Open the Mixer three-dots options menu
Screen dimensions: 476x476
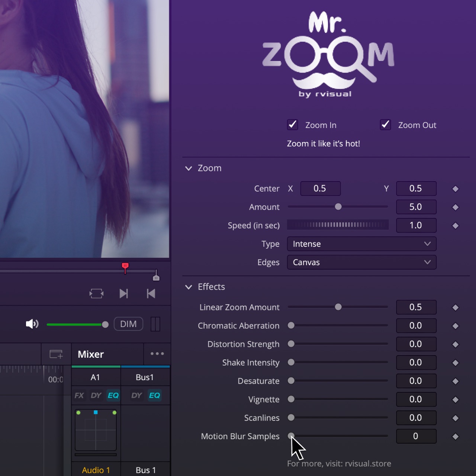point(157,354)
